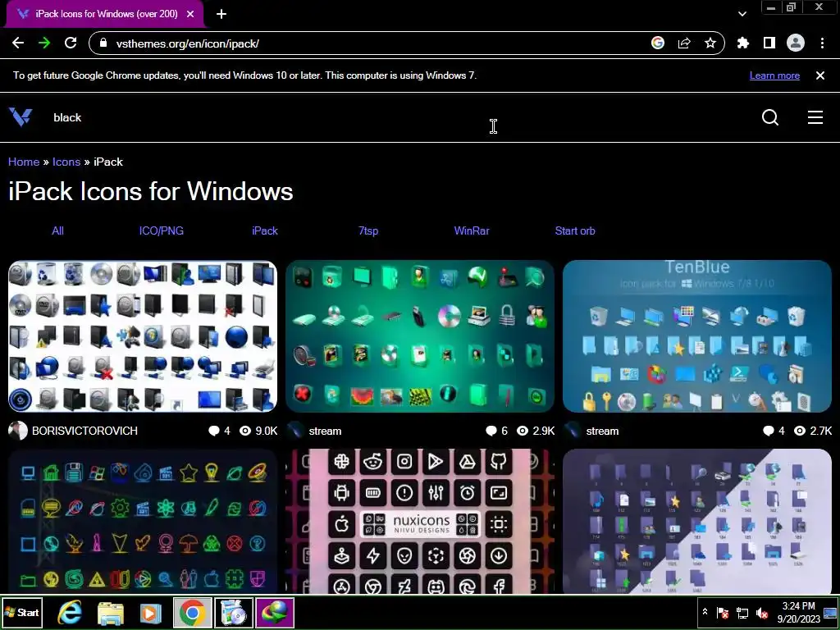
Task: Click the browser back arrow
Action: 18,43
